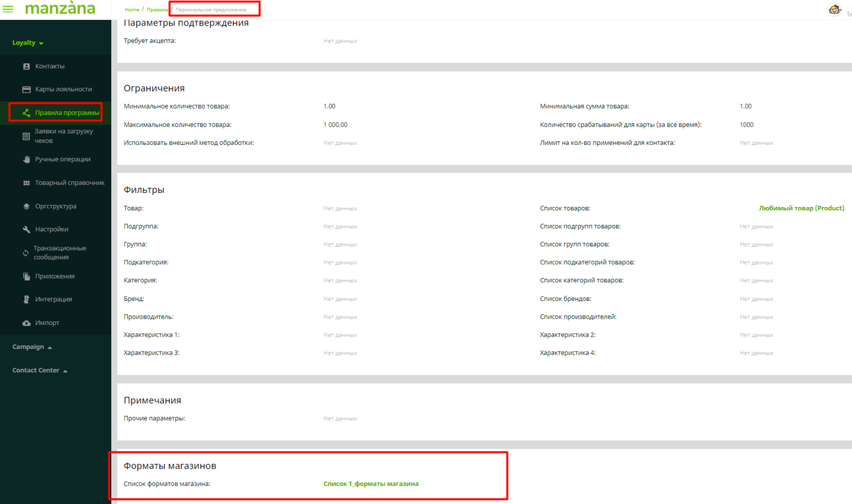Expand the Contact Center section
This screenshot has height=504, width=852.
[40, 370]
